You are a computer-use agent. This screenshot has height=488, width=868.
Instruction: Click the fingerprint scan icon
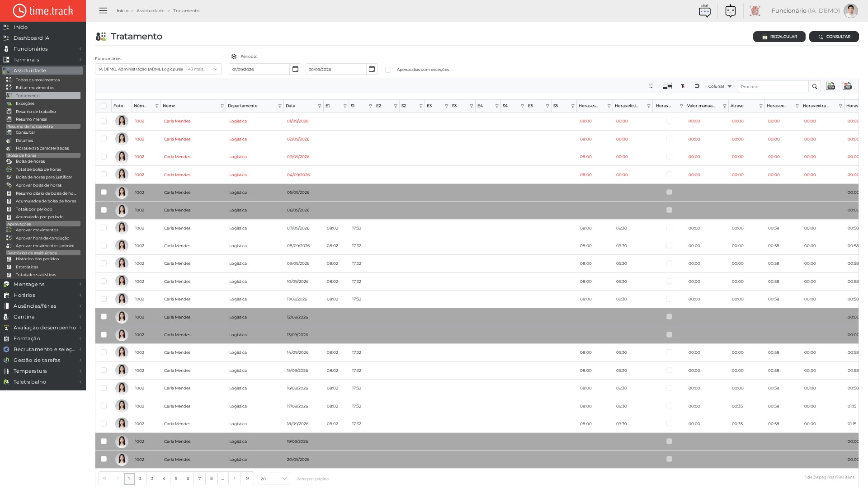[755, 11]
